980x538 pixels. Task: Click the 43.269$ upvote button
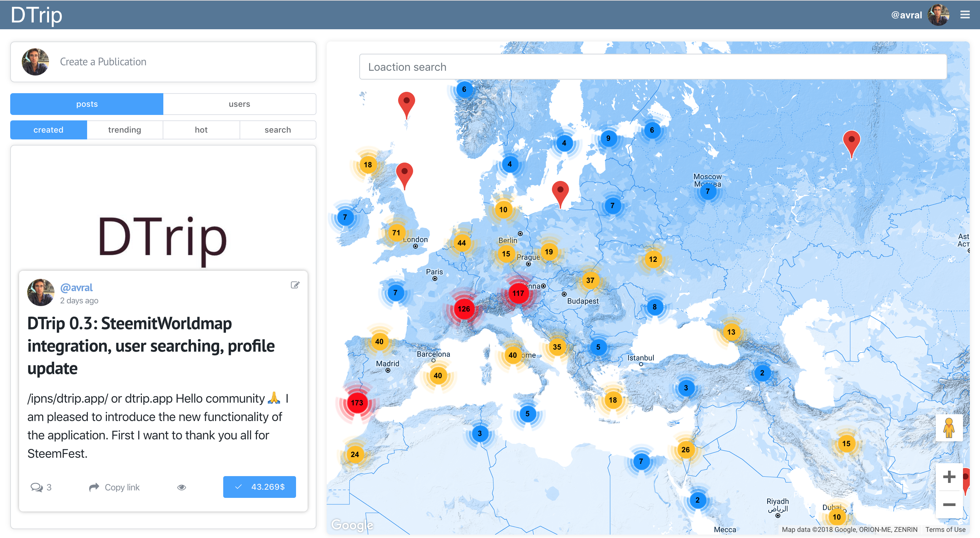[259, 487]
